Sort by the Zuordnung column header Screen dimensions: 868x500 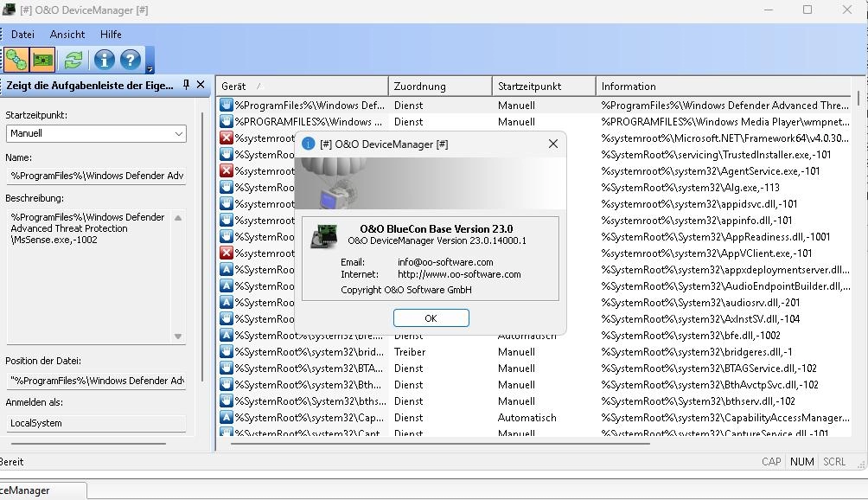point(440,87)
